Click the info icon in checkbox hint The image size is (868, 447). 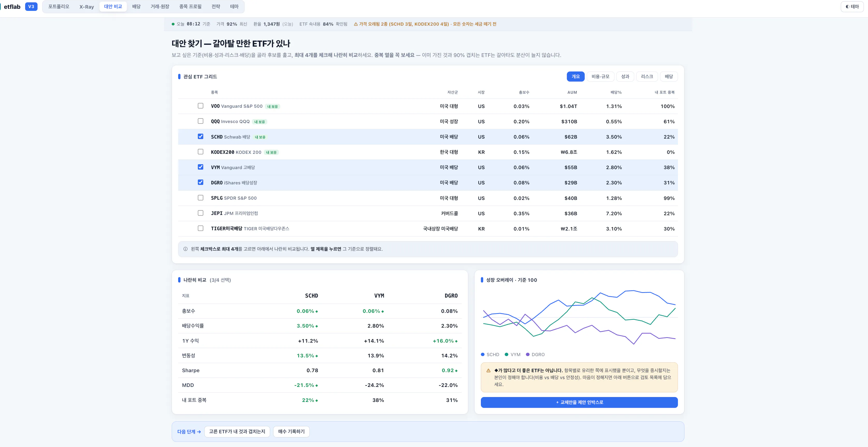pos(185,249)
